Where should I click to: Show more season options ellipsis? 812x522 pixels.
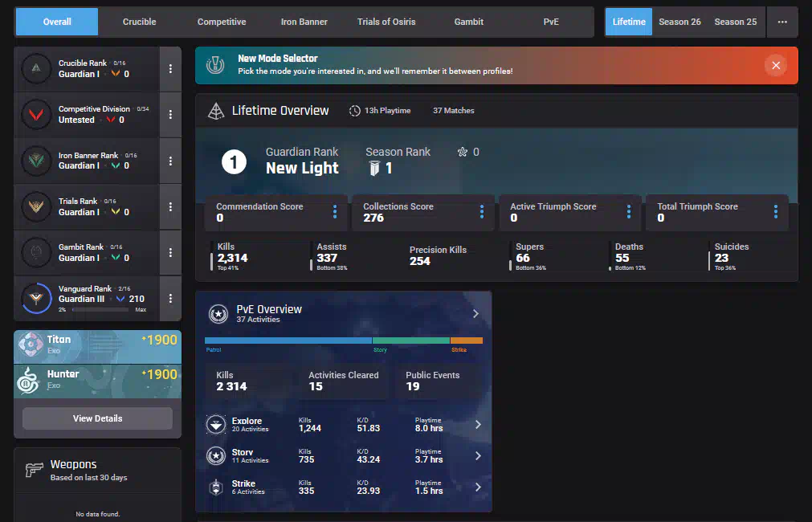(782, 22)
